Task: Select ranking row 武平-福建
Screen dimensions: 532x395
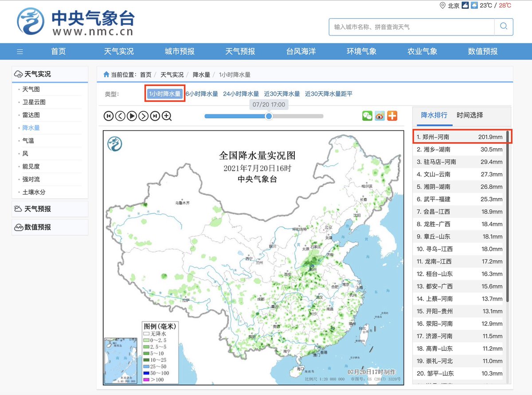Action: pyautogui.click(x=460, y=199)
